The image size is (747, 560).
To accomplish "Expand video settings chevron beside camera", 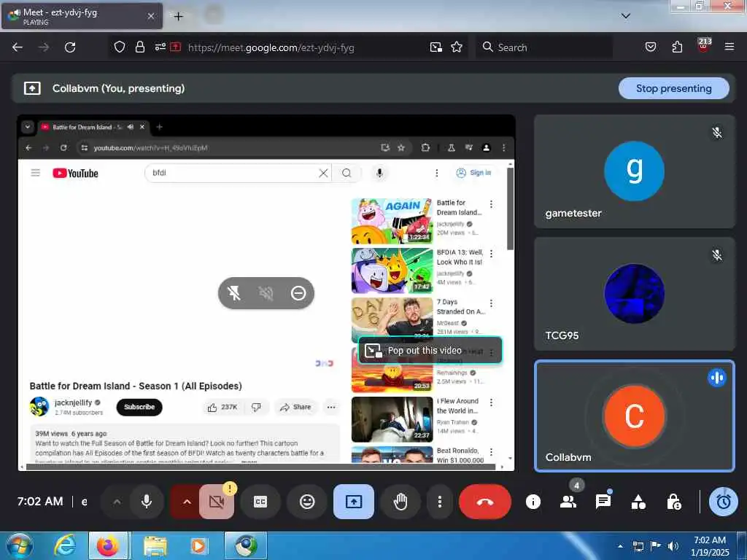I will (x=187, y=502).
